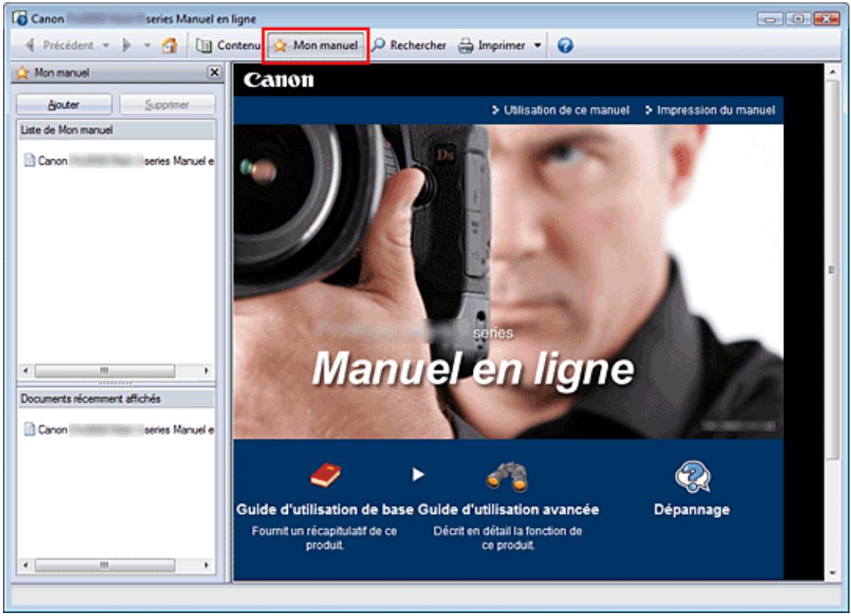Open the forward history dropdown arrow

point(147,46)
